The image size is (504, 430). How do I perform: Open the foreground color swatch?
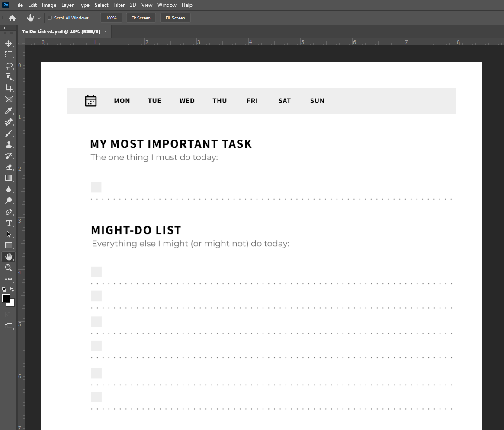pyautogui.click(x=6, y=298)
